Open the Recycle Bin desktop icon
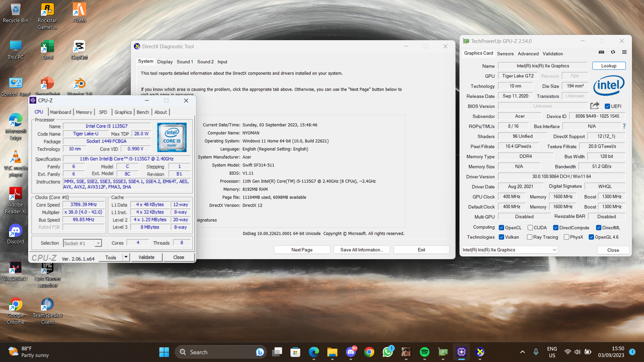Viewport: 644px width, 362px height. [16, 13]
